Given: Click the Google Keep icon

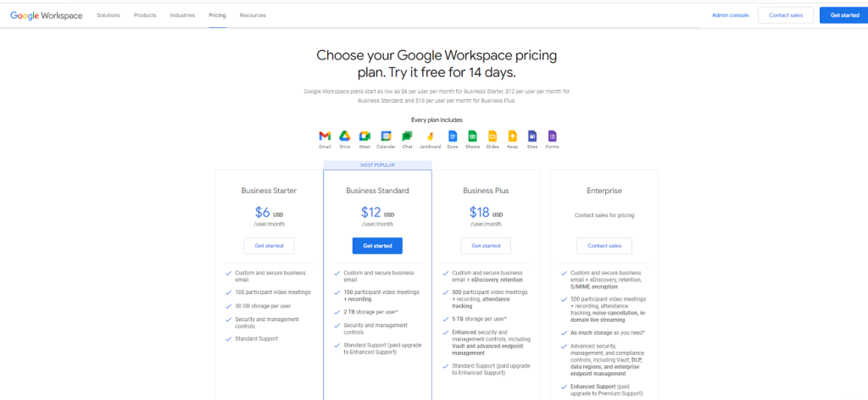Looking at the screenshot, I should point(512,136).
